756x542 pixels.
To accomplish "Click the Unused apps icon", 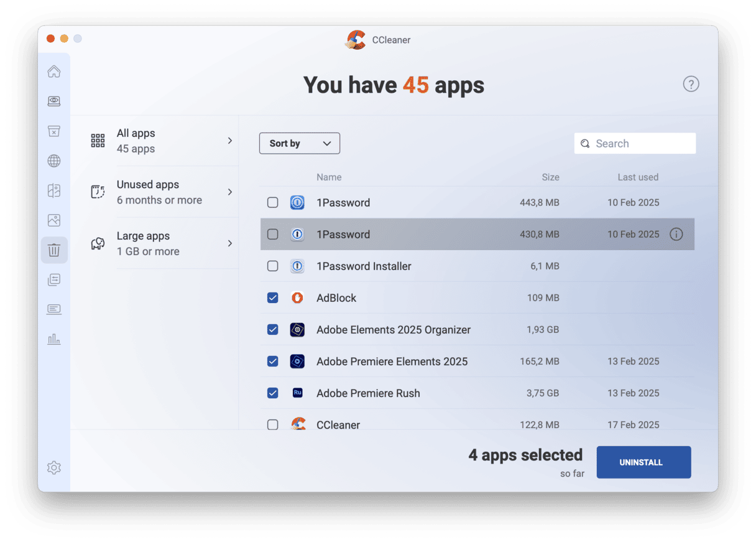I will point(98,192).
